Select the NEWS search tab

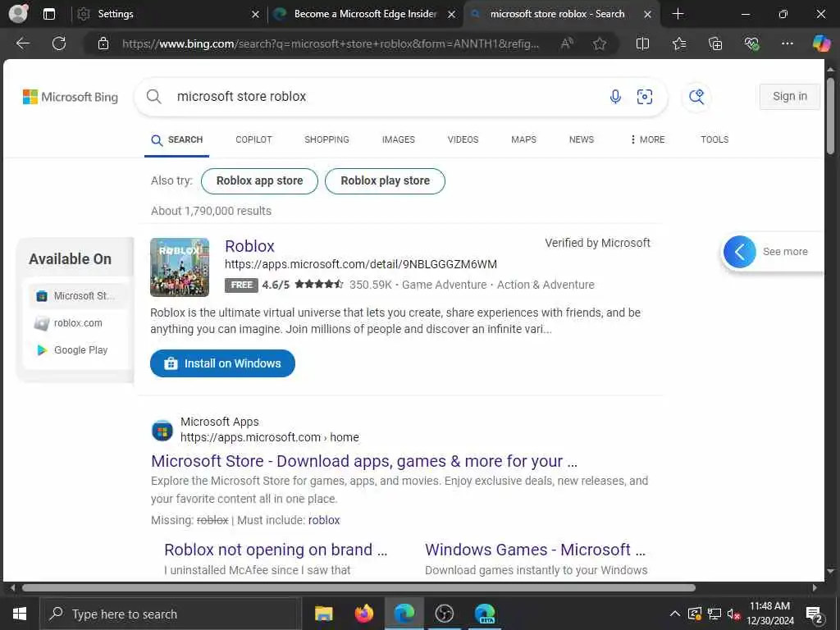[582, 139]
